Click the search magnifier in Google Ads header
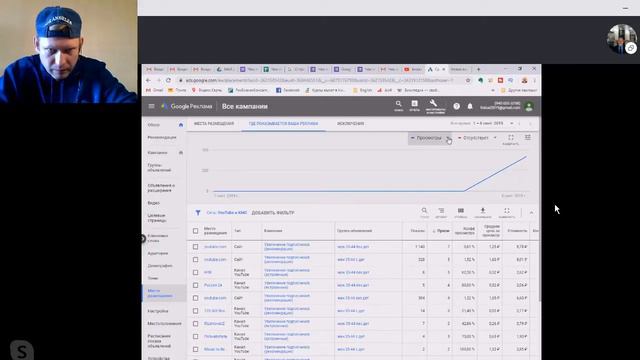Viewport: 640px width, 360px height. coord(398,105)
